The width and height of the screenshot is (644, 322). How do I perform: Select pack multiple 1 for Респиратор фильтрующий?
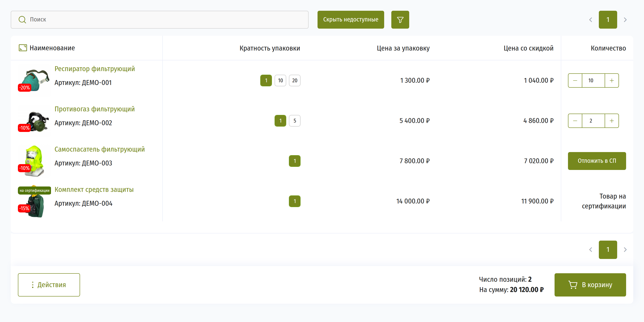(x=266, y=80)
